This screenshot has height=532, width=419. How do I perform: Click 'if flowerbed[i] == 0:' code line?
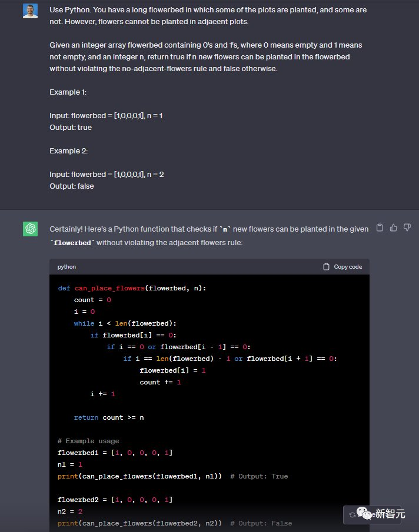coord(133,335)
